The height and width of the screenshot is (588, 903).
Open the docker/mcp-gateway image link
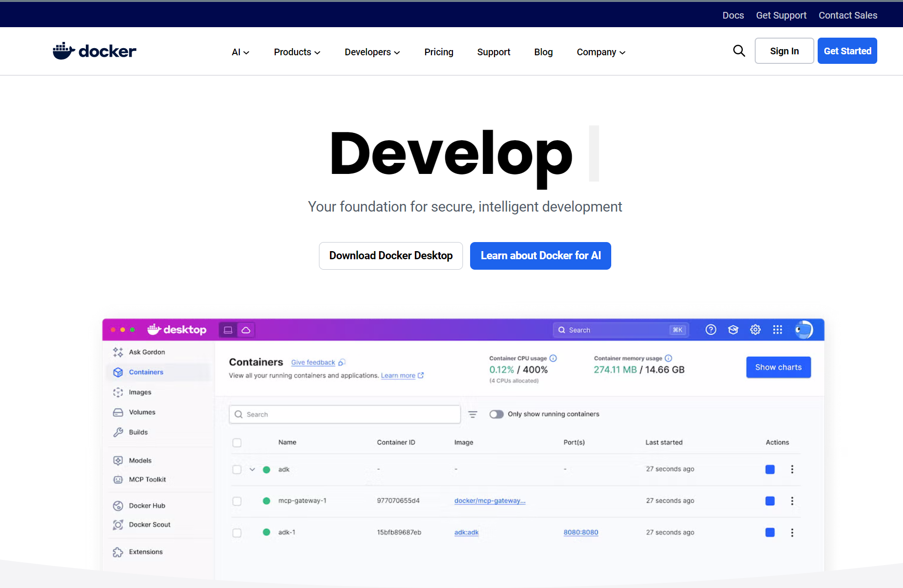[490, 501]
